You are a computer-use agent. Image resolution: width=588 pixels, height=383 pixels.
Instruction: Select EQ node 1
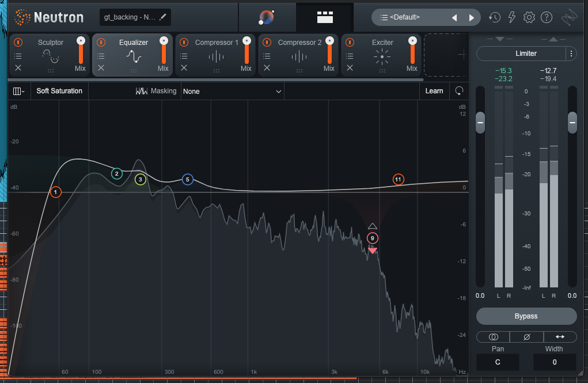[55, 192]
